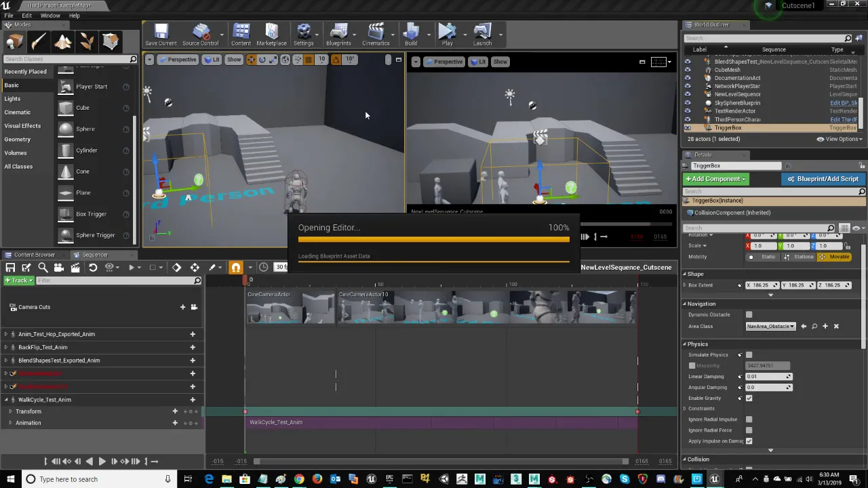Click the Sequencer play forward button
The image size is (868, 488).
[x=102, y=461]
